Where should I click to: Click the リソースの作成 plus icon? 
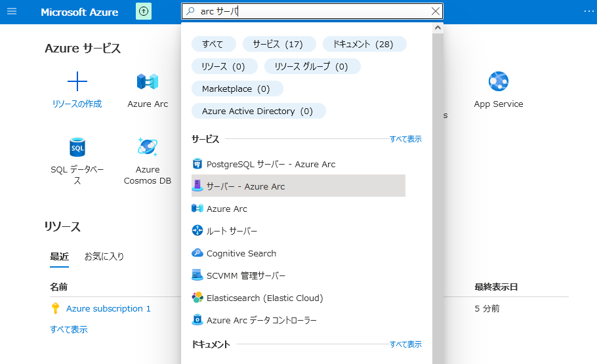pyautogui.click(x=77, y=81)
